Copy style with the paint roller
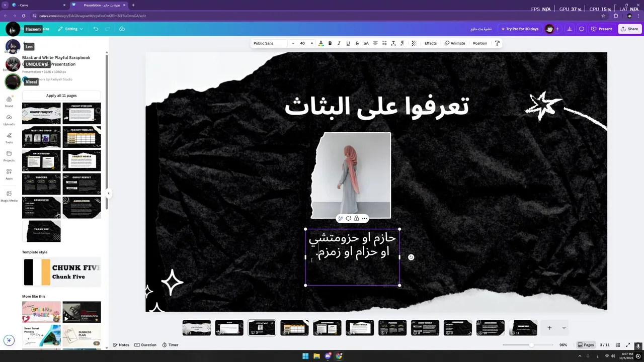The height and width of the screenshot is (362, 644). click(497, 43)
